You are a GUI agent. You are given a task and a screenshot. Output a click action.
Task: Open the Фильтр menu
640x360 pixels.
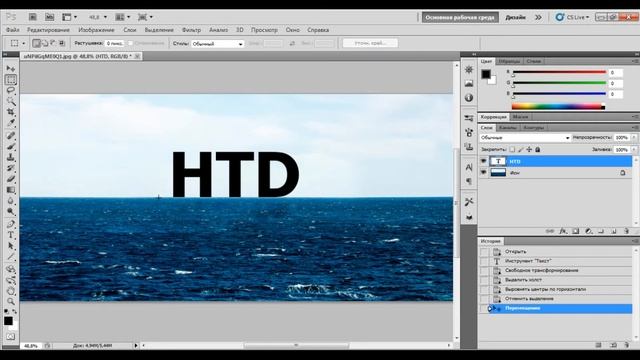pos(191,30)
